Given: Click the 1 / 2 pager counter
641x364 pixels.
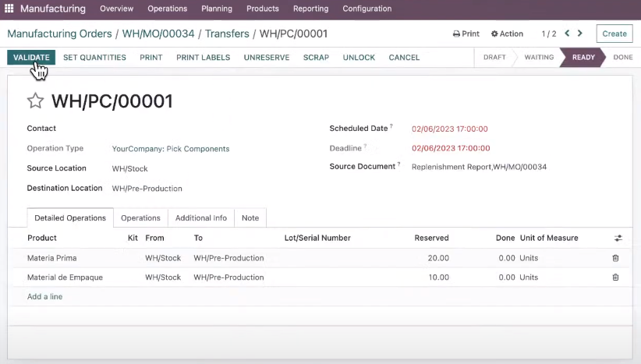Looking at the screenshot, I should (x=549, y=34).
